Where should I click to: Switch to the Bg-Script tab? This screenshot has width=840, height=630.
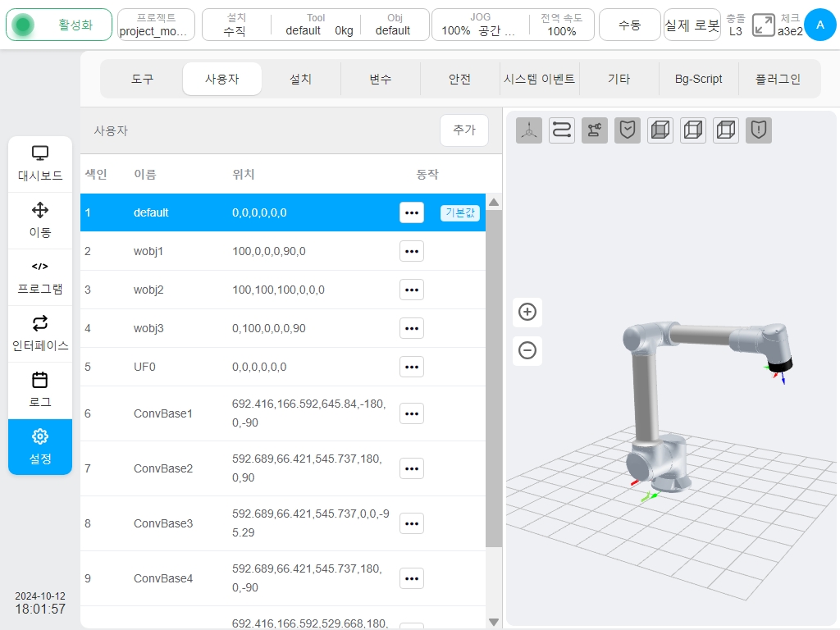pos(698,79)
